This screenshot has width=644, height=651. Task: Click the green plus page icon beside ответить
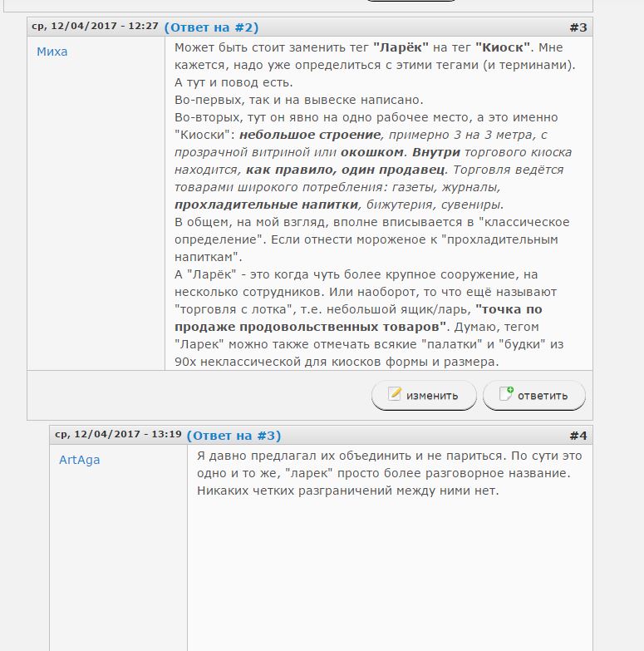point(506,393)
